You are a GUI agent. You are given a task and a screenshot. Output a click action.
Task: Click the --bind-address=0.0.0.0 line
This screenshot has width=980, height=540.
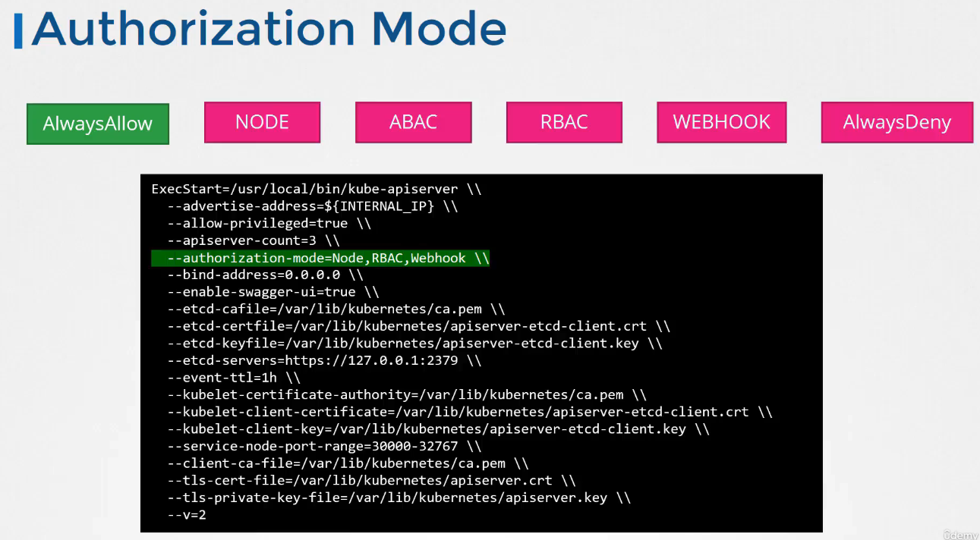[x=266, y=275]
